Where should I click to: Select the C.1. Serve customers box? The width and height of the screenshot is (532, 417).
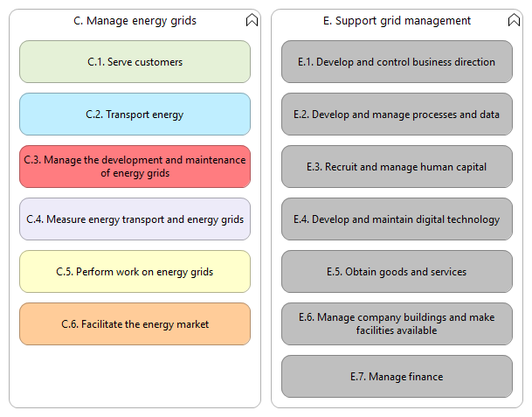pos(135,62)
